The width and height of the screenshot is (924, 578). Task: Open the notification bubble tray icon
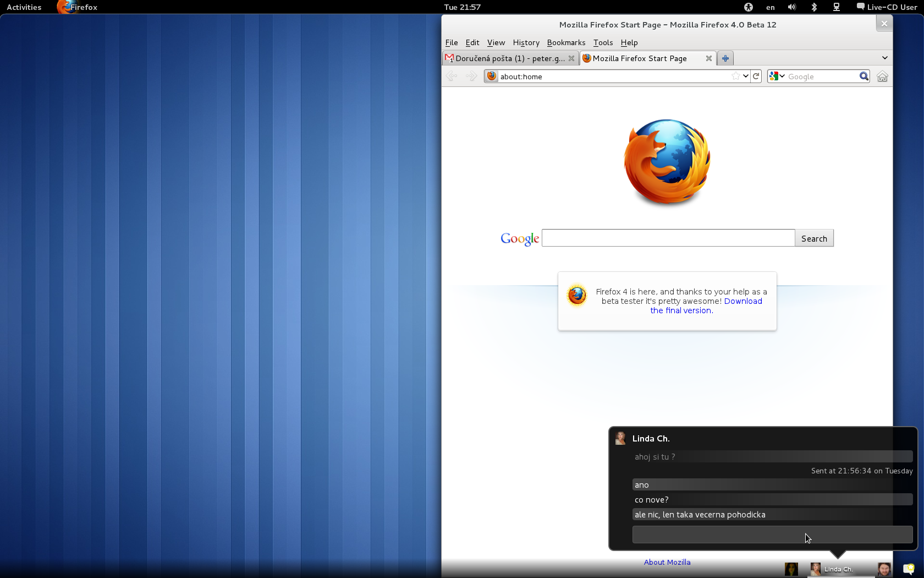[x=909, y=569]
